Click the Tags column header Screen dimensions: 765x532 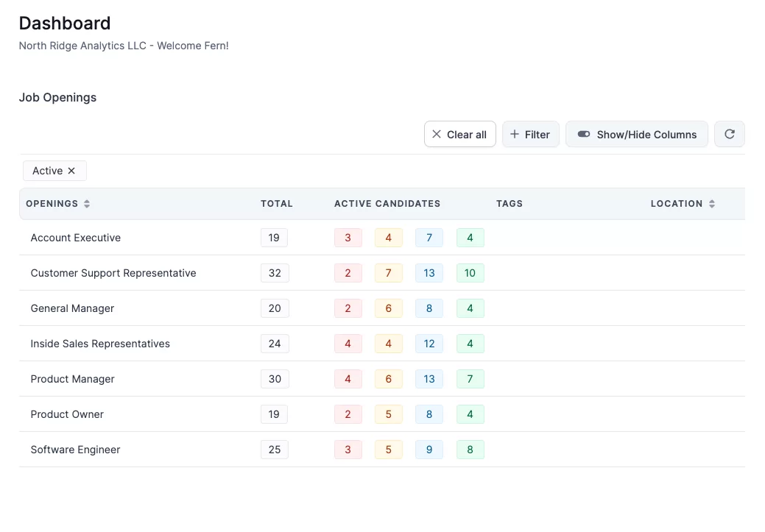point(510,204)
